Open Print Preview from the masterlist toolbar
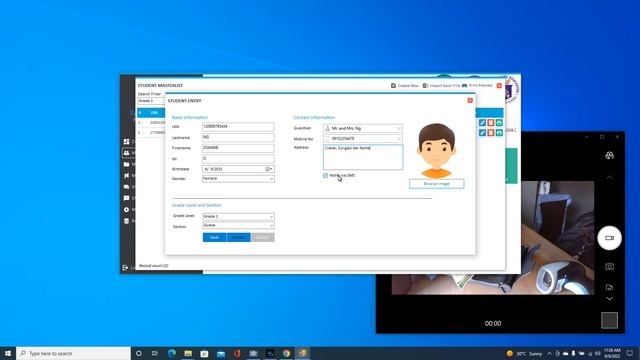Image resolution: width=640 pixels, height=360 pixels. click(477, 86)
